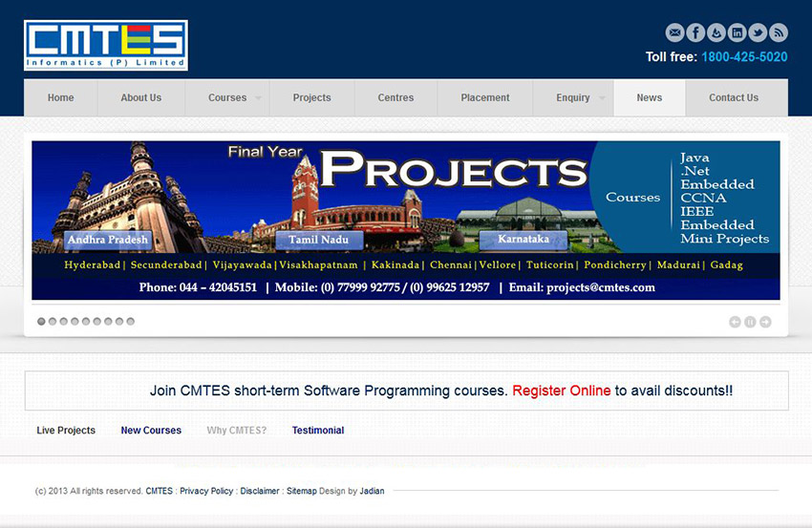Expand the Enquiry menu dropdown arrow
812x528 pixels.
click(x=602, y=97)
